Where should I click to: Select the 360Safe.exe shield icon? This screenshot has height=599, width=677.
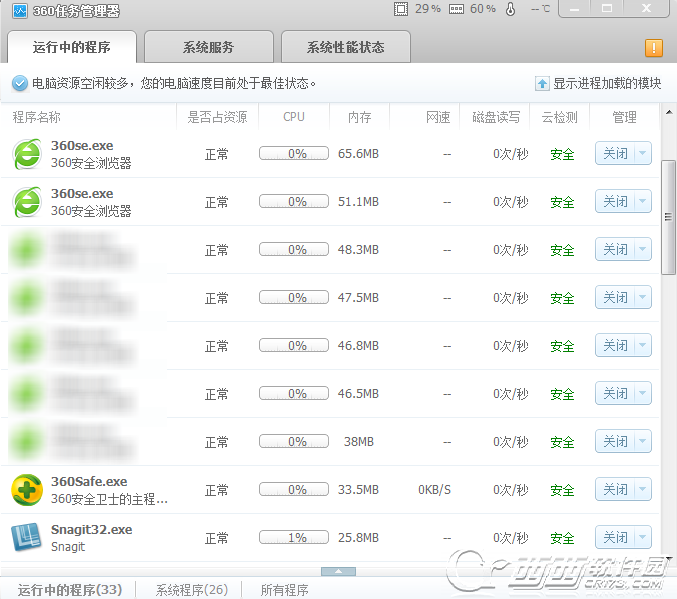(27, 490)
